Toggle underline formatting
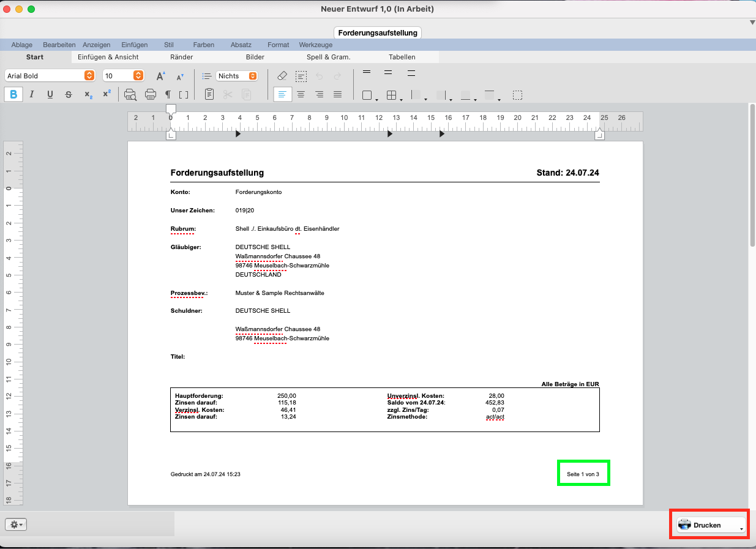The height and width of the screenshot is (549, 756). coord(50,94)
